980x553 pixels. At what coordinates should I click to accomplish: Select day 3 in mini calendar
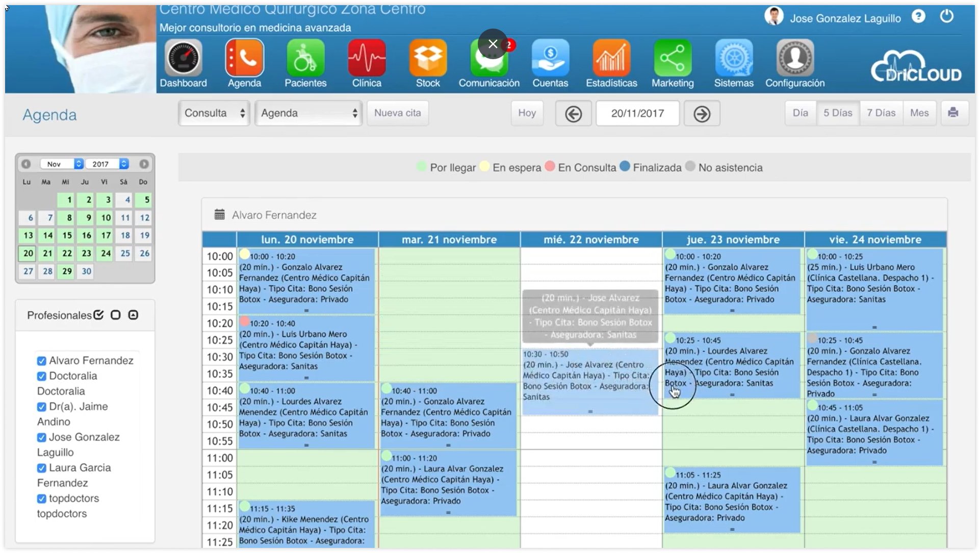[x=106, y=199]
